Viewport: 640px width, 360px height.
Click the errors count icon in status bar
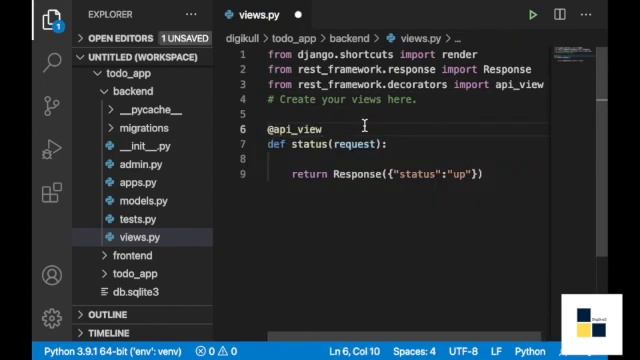tap(200, 351)
